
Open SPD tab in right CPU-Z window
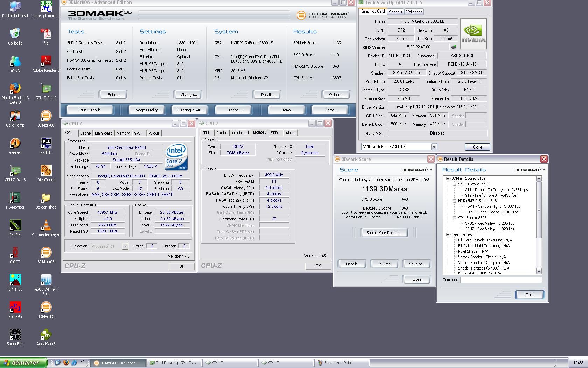(274, 133)
